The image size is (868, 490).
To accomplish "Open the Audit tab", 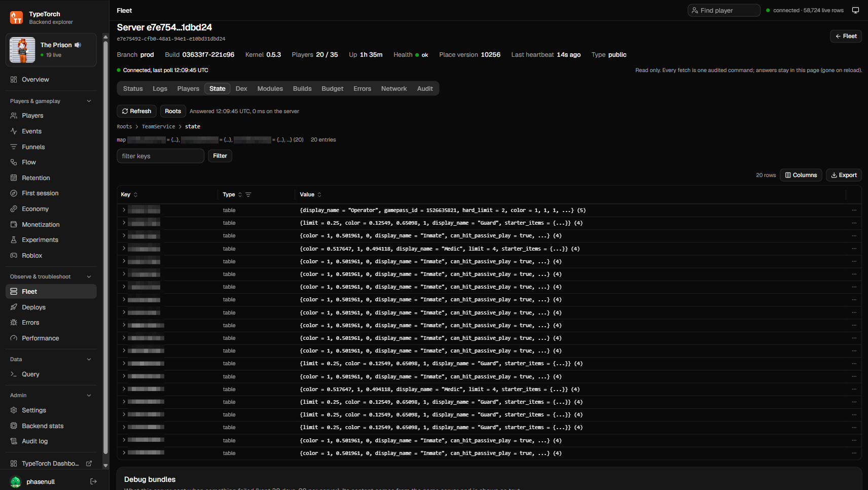I will tap(425, 89).
